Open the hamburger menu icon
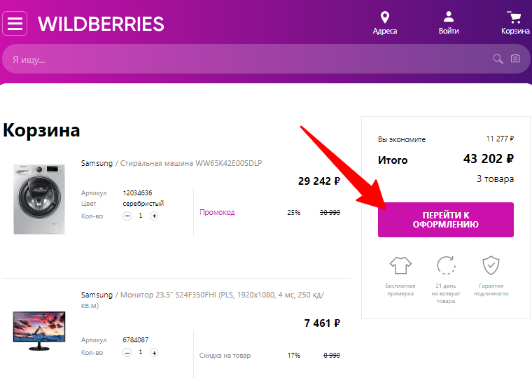 pyautogui.click(x=15, y=23)
